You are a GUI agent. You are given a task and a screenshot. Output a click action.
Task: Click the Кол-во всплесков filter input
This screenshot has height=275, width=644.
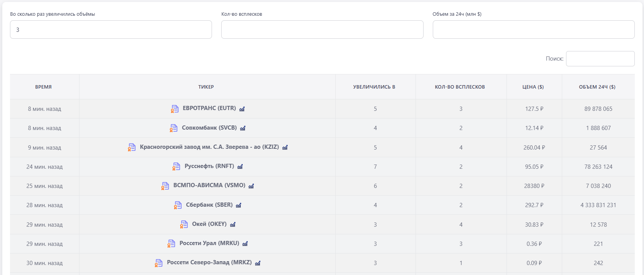click(x=322, y=30)
